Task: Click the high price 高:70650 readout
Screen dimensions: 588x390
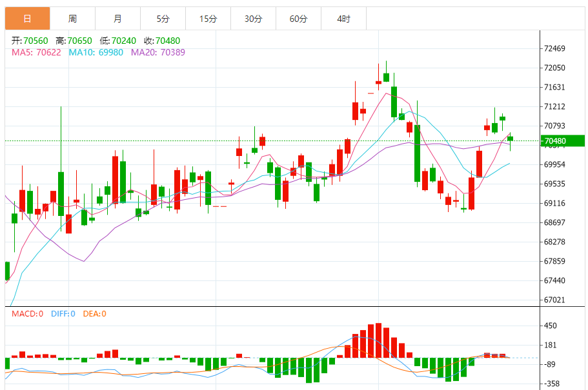Action: (x=74, y=41)
